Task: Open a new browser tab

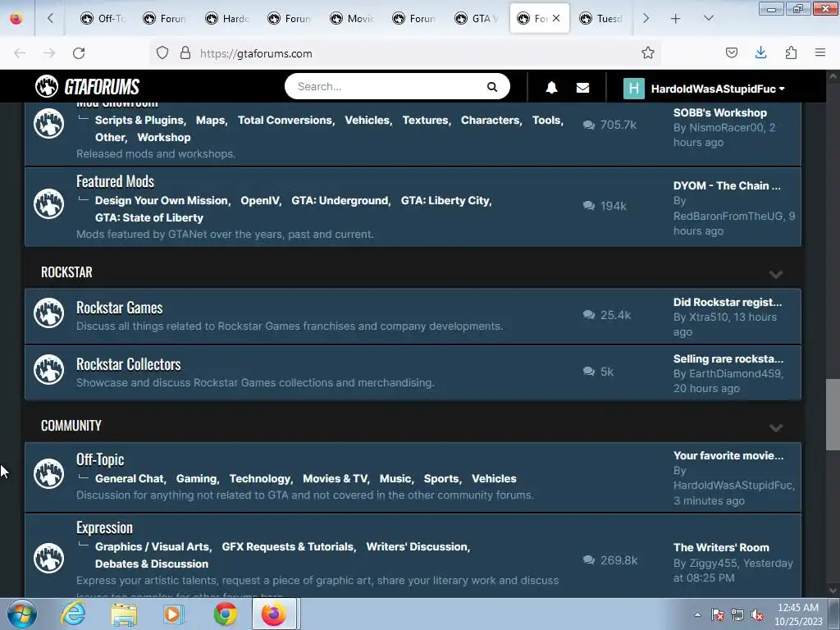Action: pyautogui.click(x=676, y=18)
